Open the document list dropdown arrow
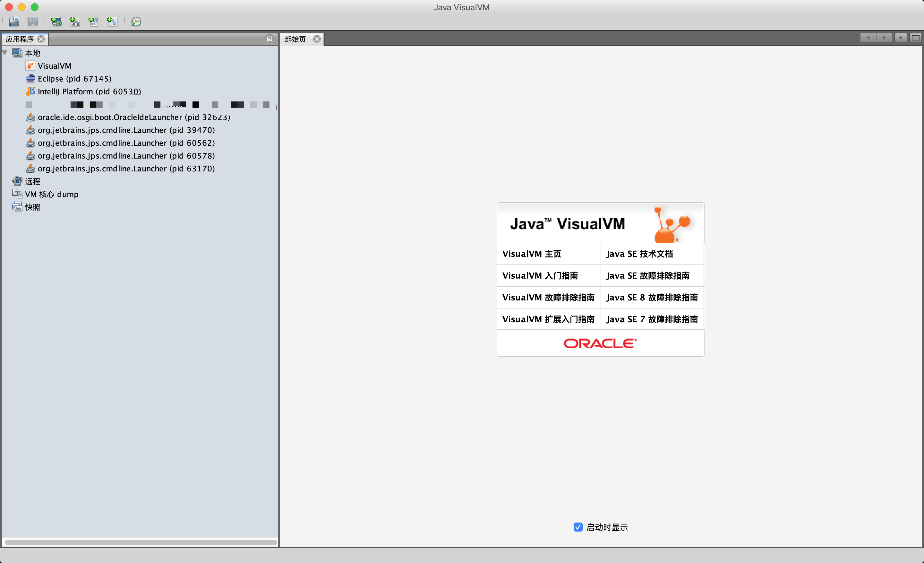Image resolution: width=924 pixels, height=563 pixels. 900,38
